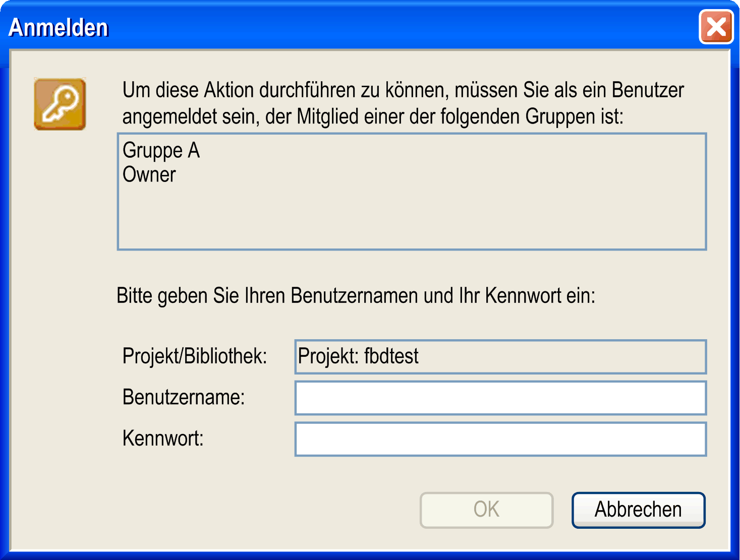Focus the Benutzername input field

point(500,398)
